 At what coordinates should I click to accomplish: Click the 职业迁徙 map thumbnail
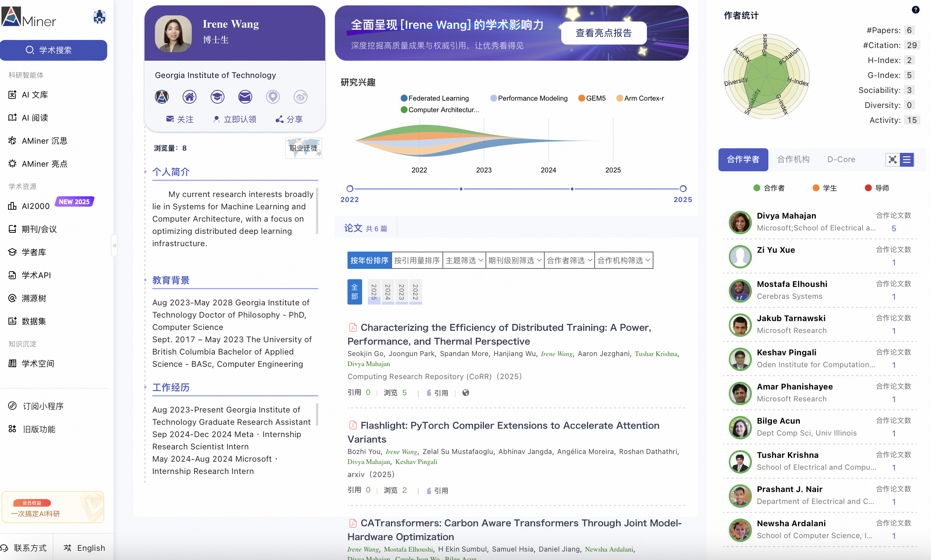click(303, 148)
